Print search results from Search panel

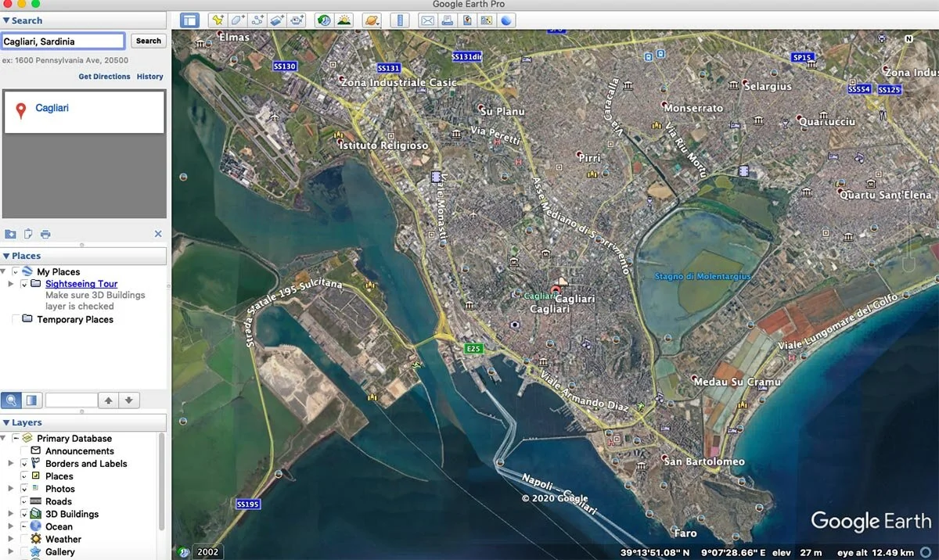pyautogui.click(x=45, y=234)
